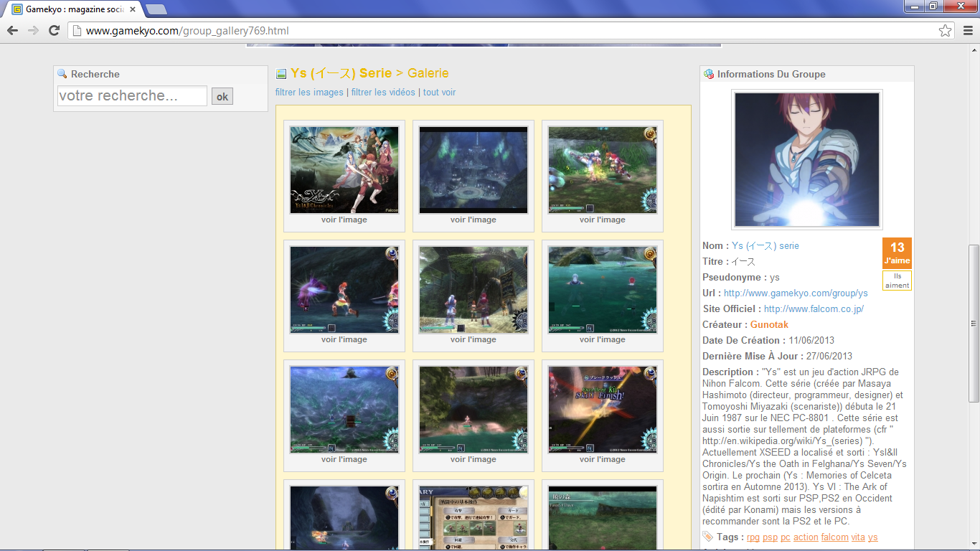980x551 pixels.
Task: Select the Gamekyo magazine tab
Action: (74, 9)
